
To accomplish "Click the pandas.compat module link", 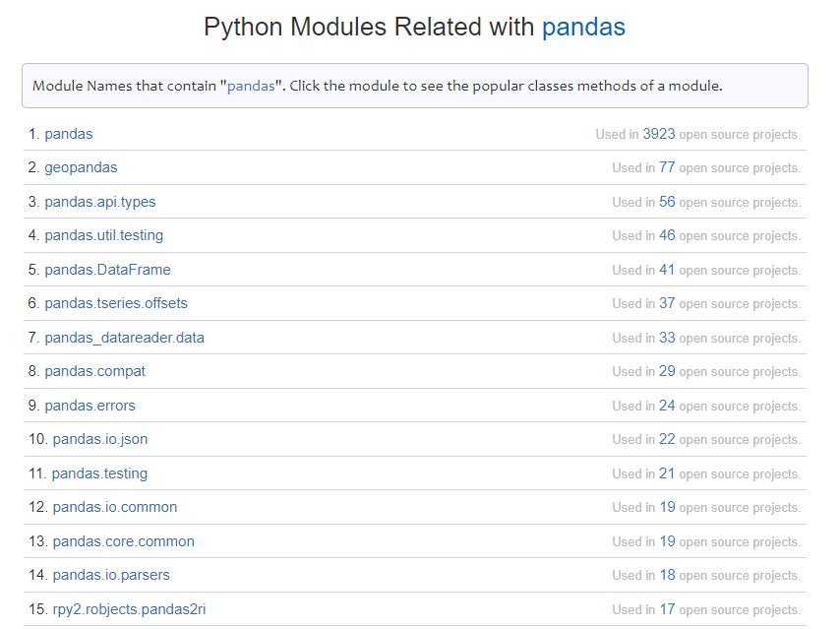I will coord(94,371).
